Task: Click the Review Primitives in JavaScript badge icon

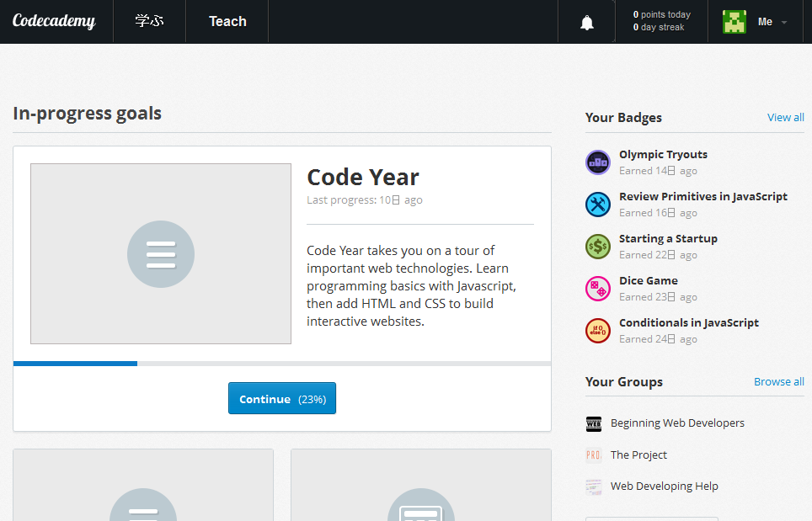Action: point(597,205)
